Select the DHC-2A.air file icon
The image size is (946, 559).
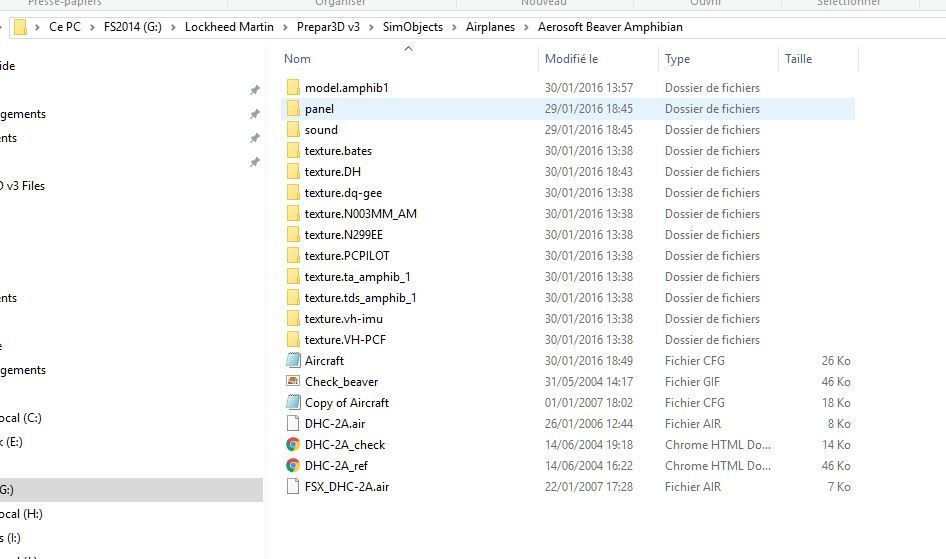pyautogui.click(x=293, y=423)
